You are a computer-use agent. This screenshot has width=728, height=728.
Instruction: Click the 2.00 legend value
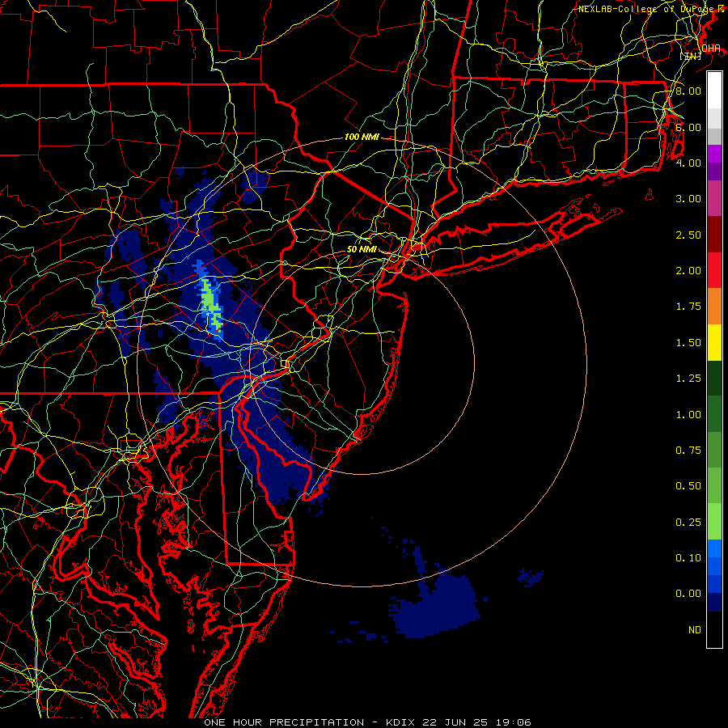point(688,271)
